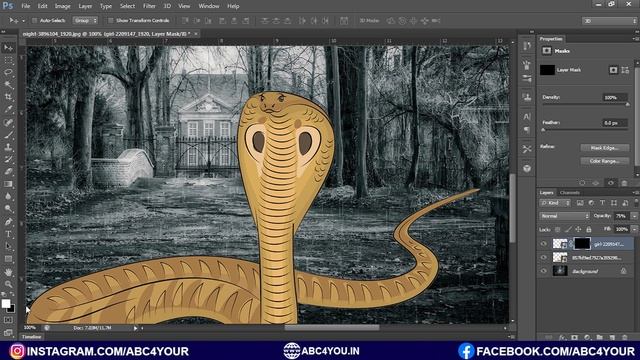640x360 pixels.
Task: Open the Image menu
Action: click(62, 6)
